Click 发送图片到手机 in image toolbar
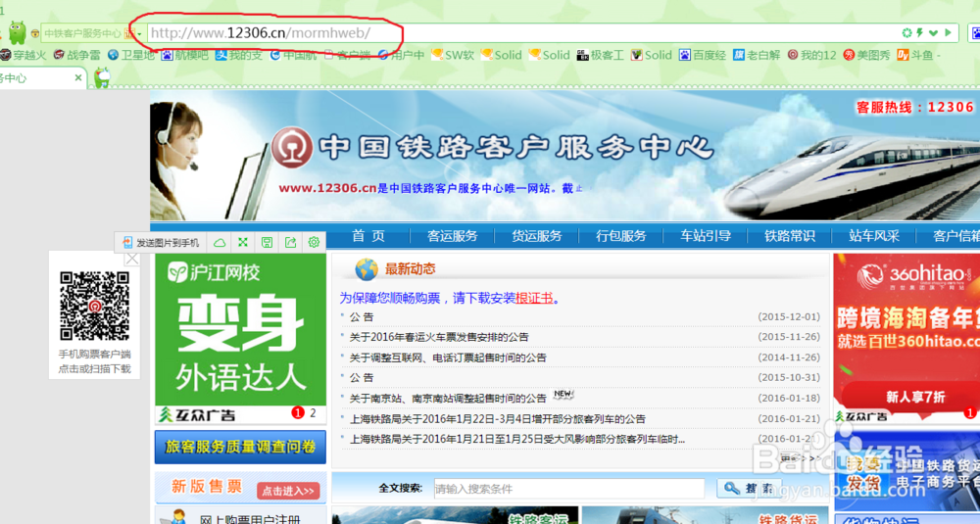The image size is (980, 524). click(162, 242)
